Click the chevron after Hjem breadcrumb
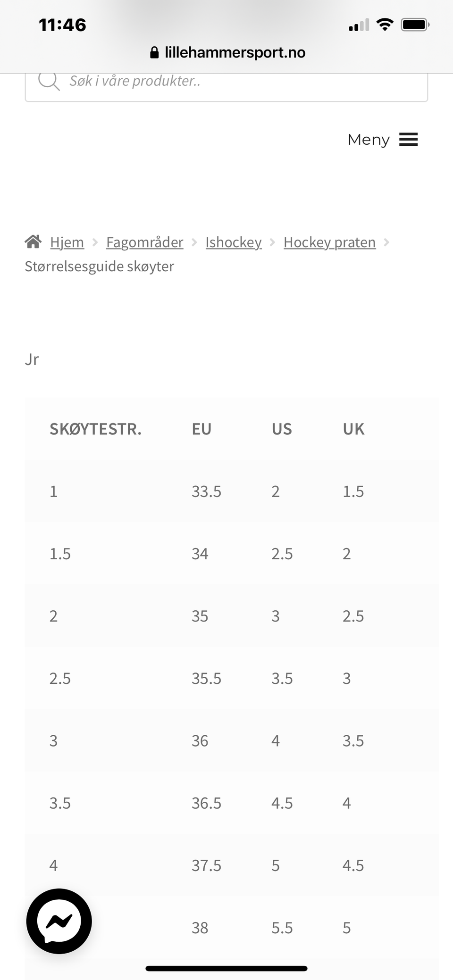 tap(95, 242)
